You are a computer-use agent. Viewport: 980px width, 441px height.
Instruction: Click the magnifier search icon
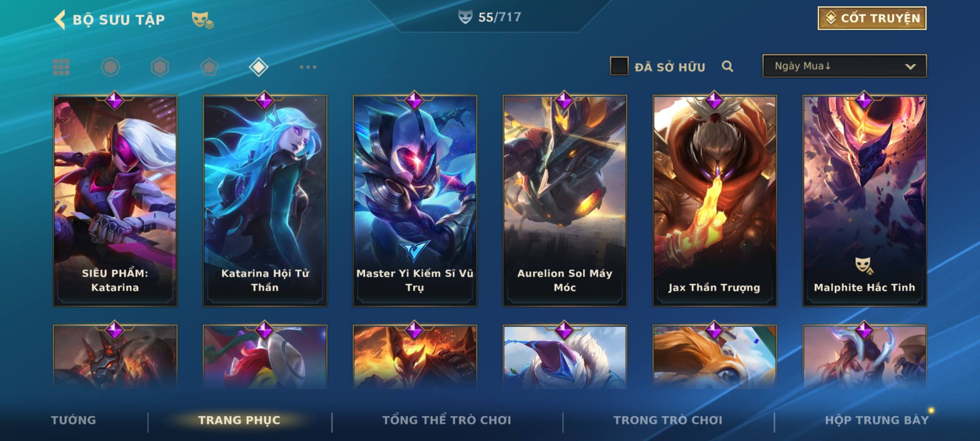pyautogui.click(x=727, y=66)
